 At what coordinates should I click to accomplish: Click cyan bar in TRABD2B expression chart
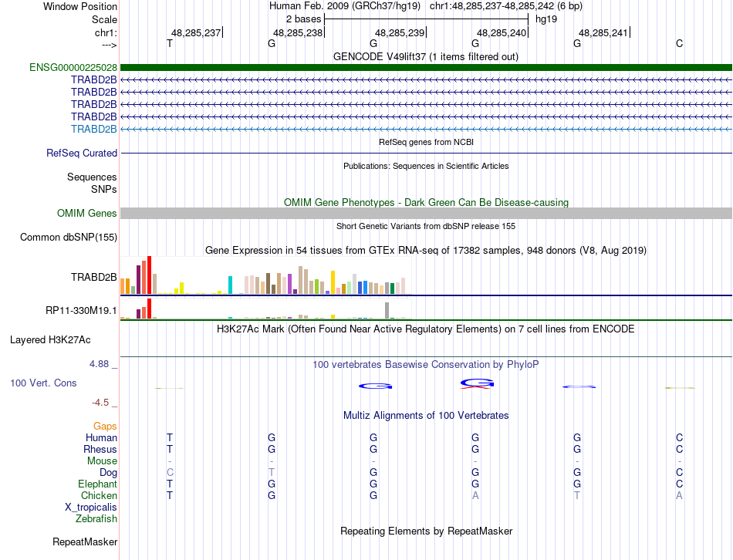coord(230,285)
